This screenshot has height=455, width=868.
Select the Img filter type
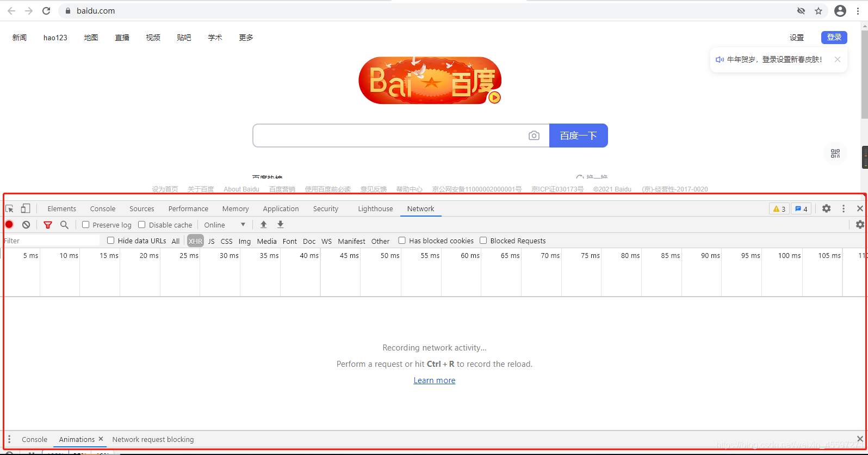pyautogui.click(x=245, y=241)
